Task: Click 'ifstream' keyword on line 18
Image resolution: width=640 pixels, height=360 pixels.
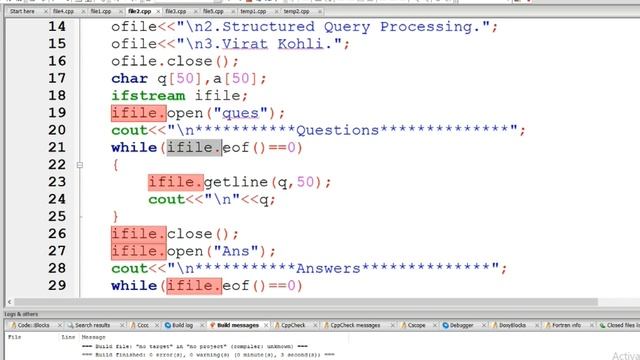Action: [148, 96]
